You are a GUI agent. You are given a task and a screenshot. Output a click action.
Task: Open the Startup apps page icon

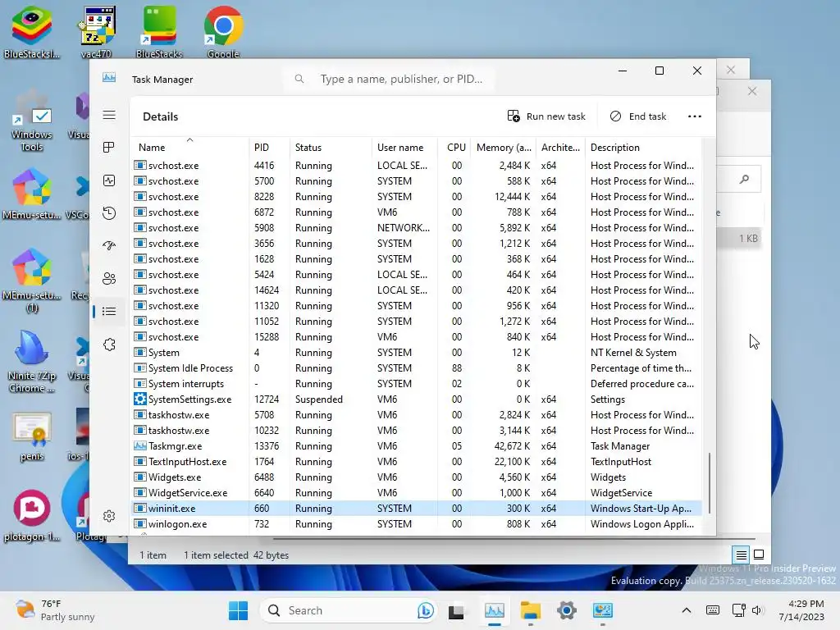[x=109, y=246]
